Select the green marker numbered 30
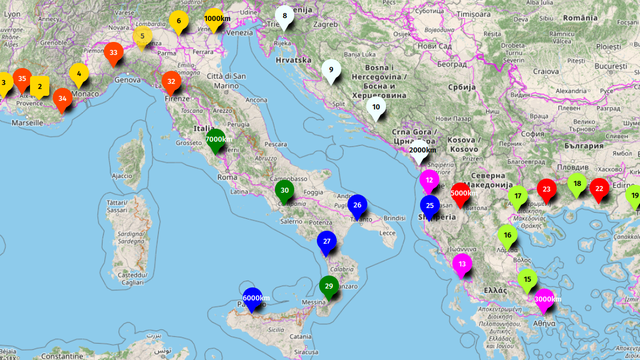The height and width of the screenshot is (360, 640). (x=284, y=192)
